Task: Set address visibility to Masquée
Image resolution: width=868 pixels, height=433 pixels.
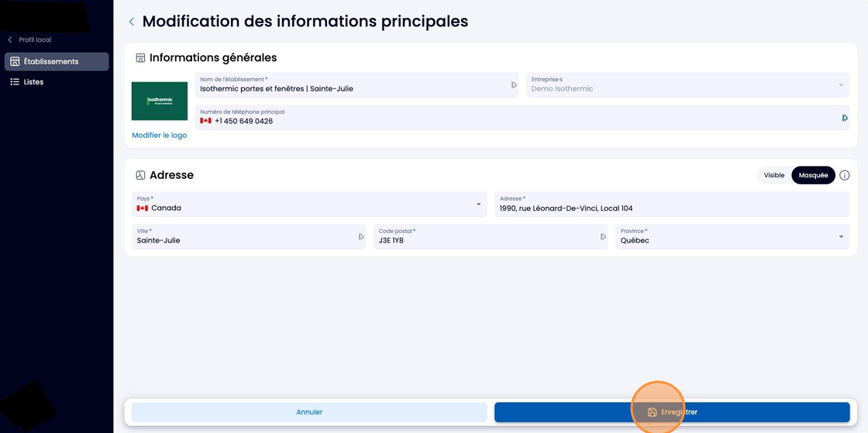Action: [813, 175]
